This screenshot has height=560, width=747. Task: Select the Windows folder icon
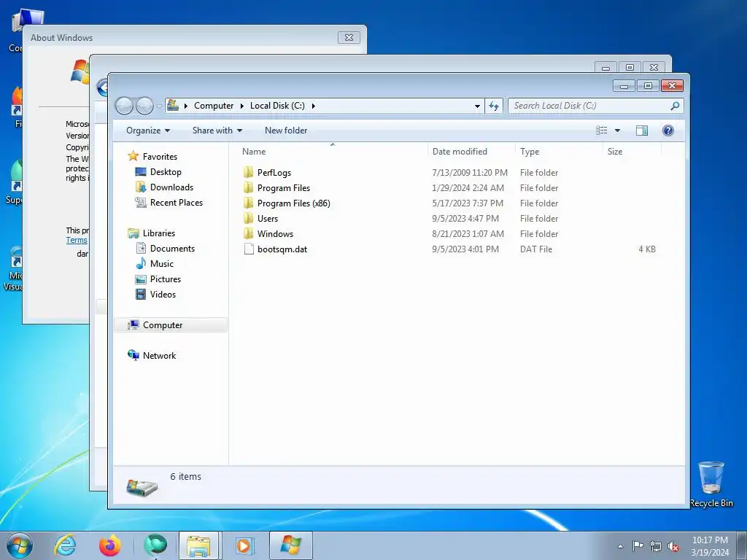tap(249, 233)
